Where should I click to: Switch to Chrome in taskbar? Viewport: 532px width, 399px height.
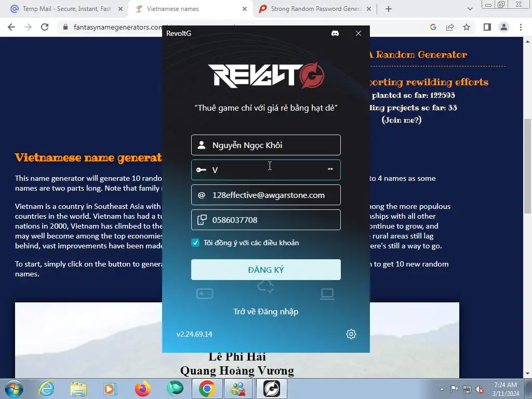tap(207, 389)
